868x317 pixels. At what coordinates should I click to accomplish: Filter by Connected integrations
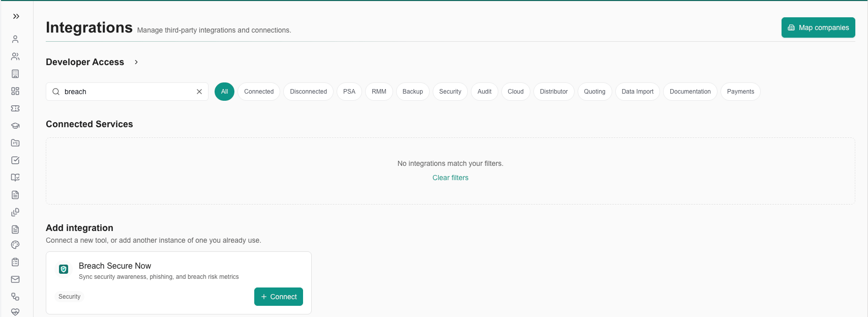[x=259, y=92]
